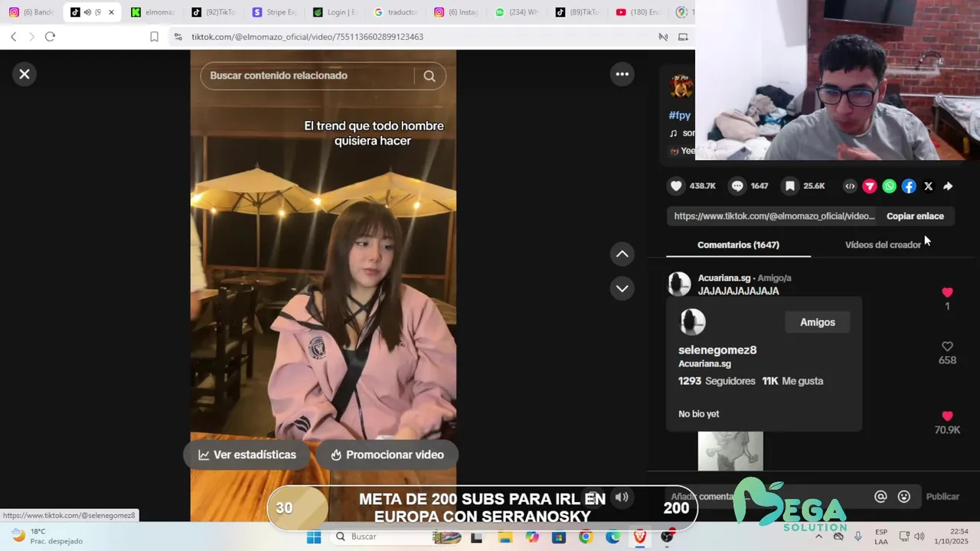Reload the page with refresh icon

[50, 37]
